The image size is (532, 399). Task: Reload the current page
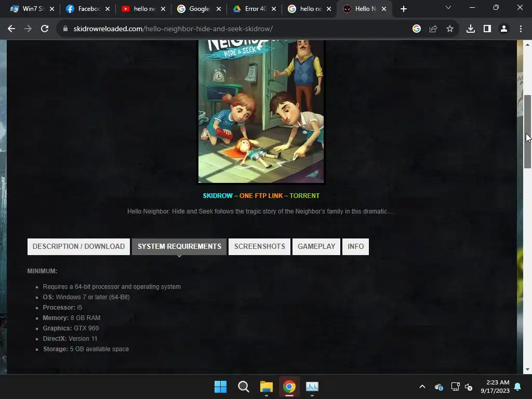tap(45, 29)
